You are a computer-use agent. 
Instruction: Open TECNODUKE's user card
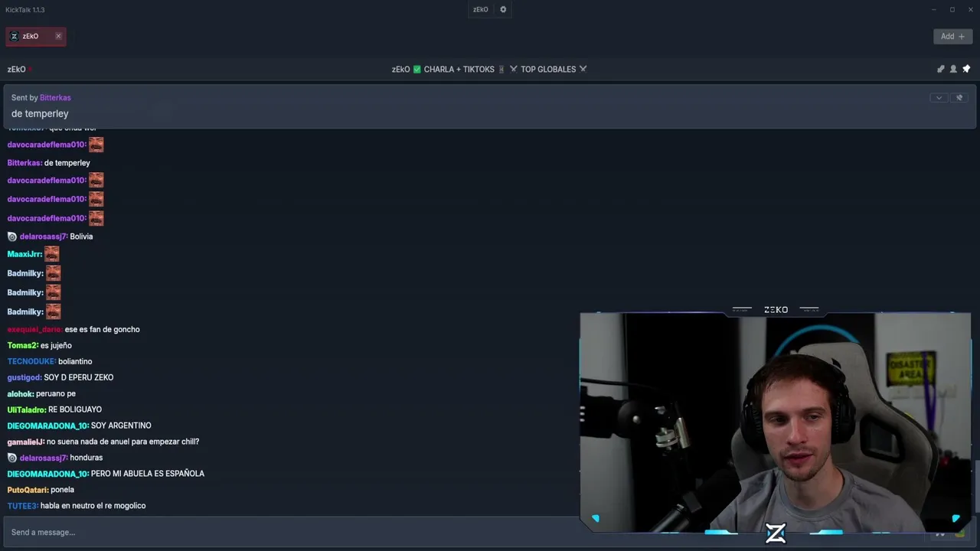(31, 361)
